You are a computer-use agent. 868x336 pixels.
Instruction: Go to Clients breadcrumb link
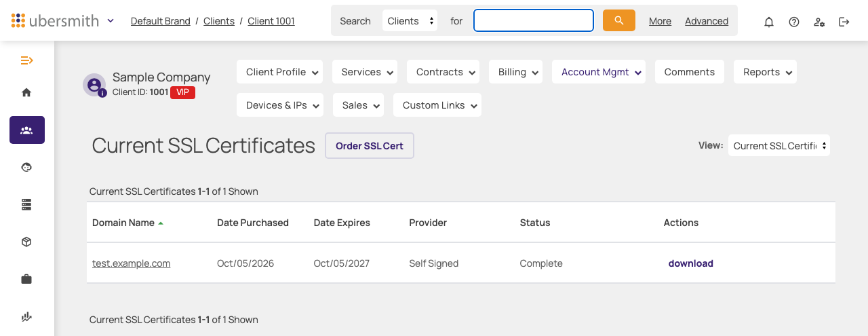coord(219,21)
